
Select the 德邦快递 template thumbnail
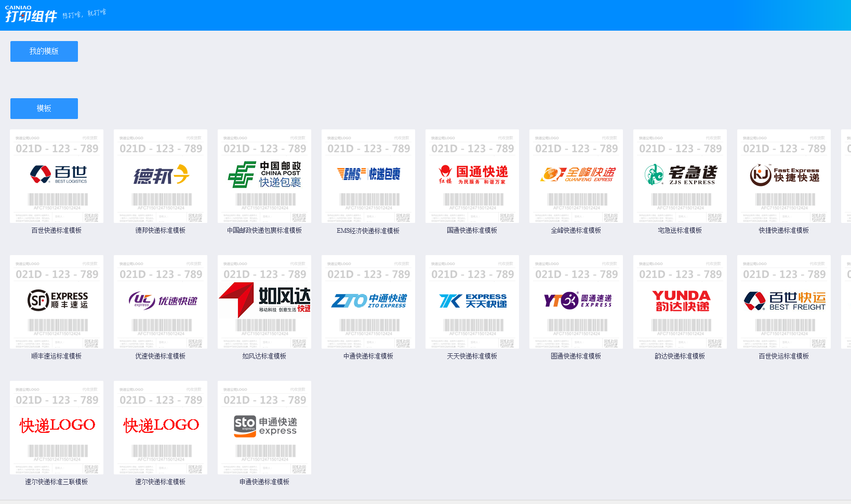[x=161, y=176]
